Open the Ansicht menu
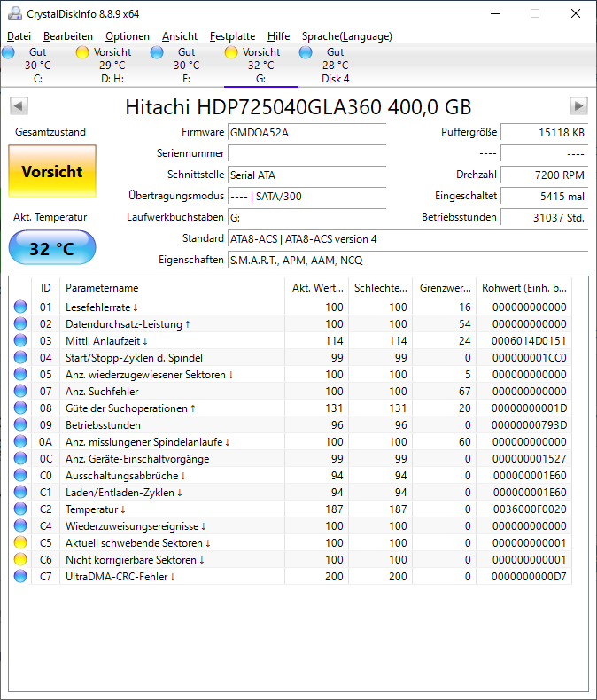Image resolution: width=597 pixels, height=700 pixels. pyautogui.click(x=180, y=36)
